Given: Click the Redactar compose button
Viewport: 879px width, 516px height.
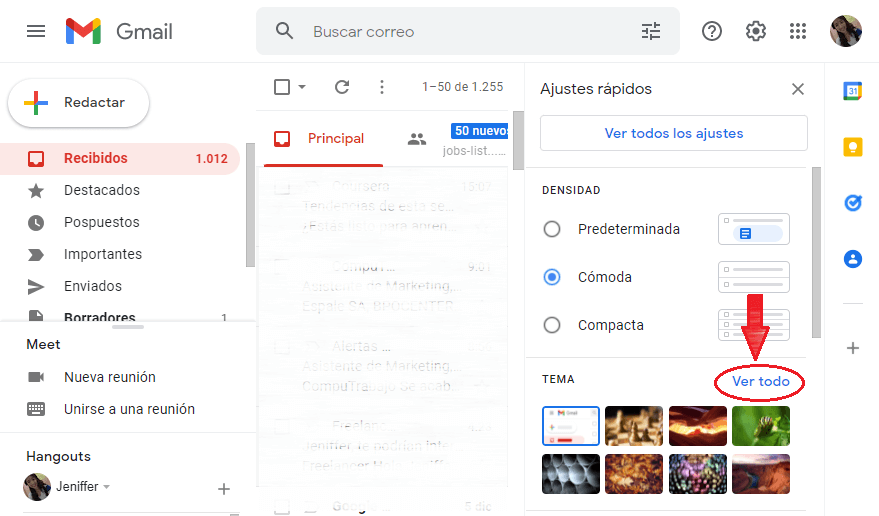Looking at the screenshot, I should 79,103.
